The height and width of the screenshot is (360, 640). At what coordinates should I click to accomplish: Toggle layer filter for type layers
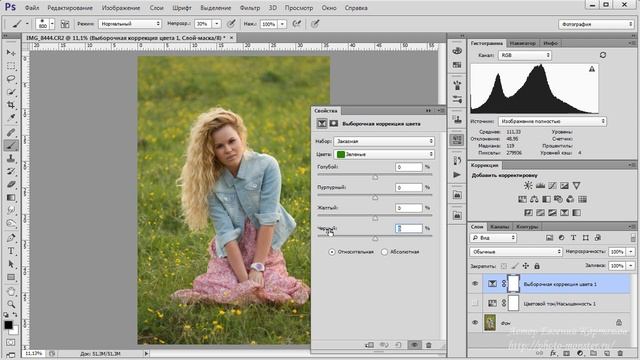pyautogui.click(x=573, y=238)
